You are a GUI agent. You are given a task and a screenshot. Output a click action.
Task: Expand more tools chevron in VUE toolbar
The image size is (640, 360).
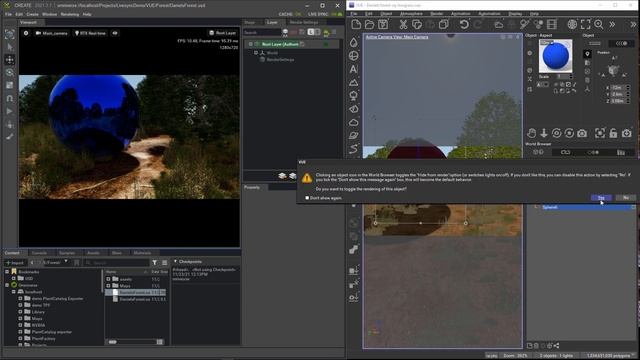click(x=612, y=24)
